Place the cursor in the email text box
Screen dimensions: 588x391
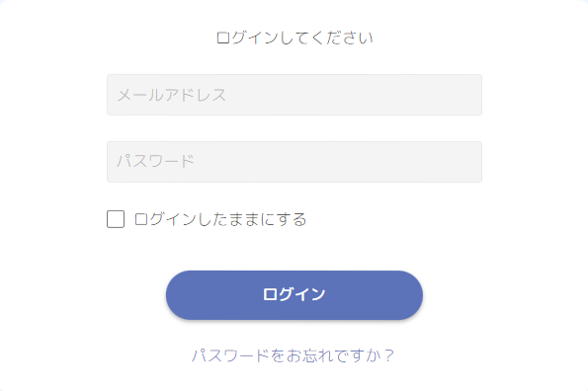point(294,95)
